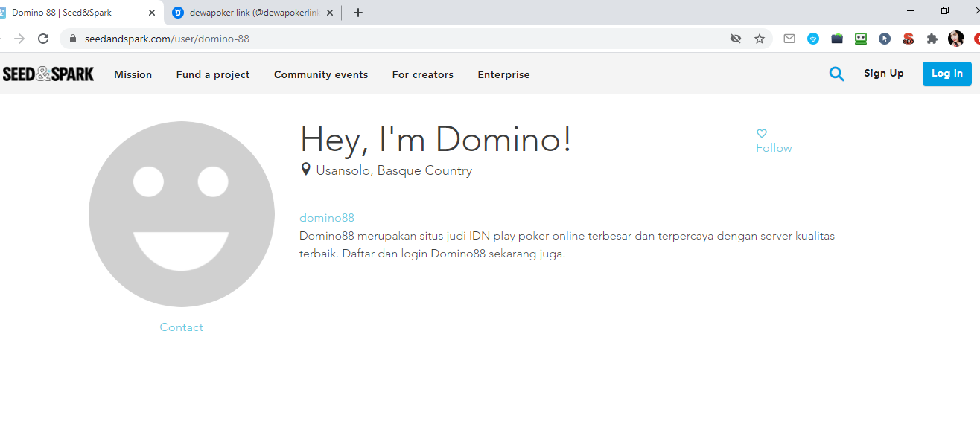
Task: Open the Mission menu item
Action: (x=133, y=74)
